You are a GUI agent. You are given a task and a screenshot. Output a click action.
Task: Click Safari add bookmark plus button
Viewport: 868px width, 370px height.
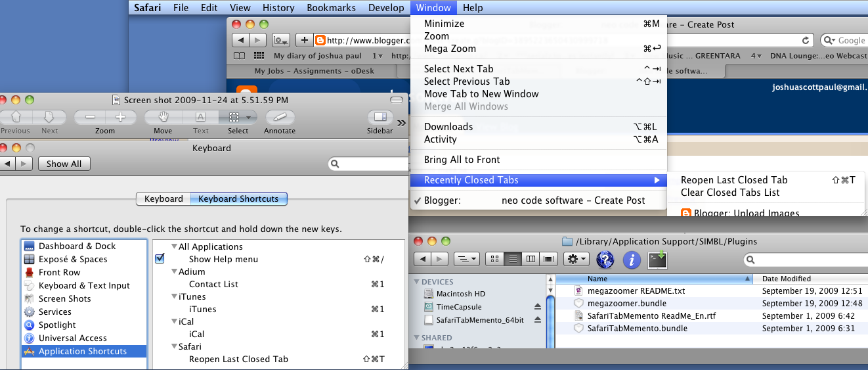[304, 40]
